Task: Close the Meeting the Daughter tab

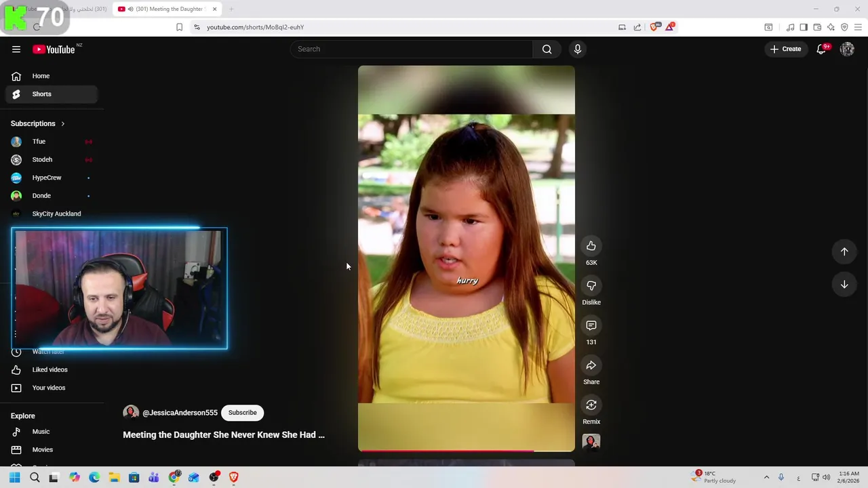Action: coord(215,9)
